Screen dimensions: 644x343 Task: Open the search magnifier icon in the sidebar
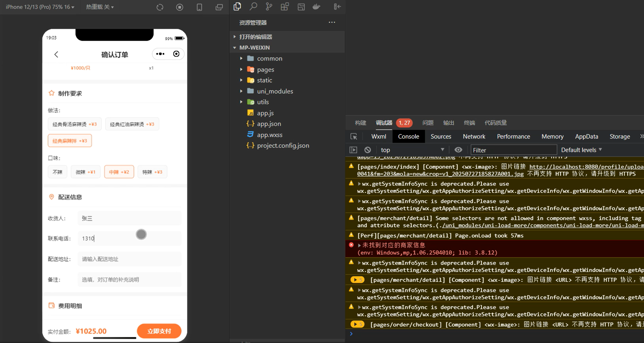[x=253, y=7]
